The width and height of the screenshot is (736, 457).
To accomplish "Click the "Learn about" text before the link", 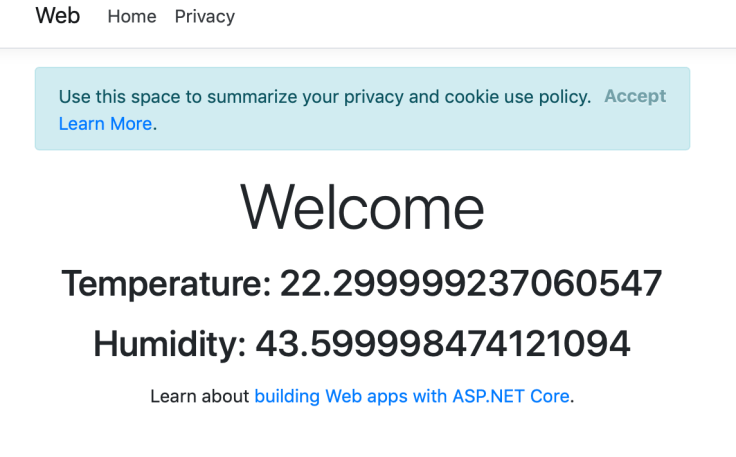I will [199, 396].
